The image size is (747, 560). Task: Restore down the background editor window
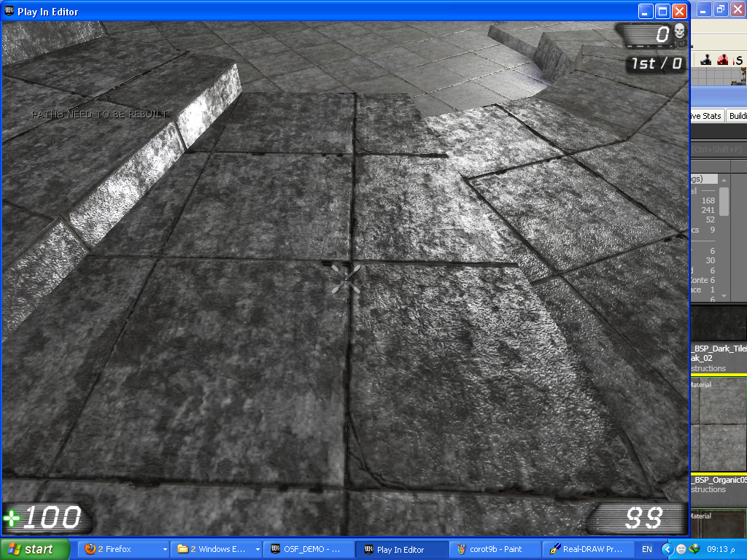click(x=721, y=9)
